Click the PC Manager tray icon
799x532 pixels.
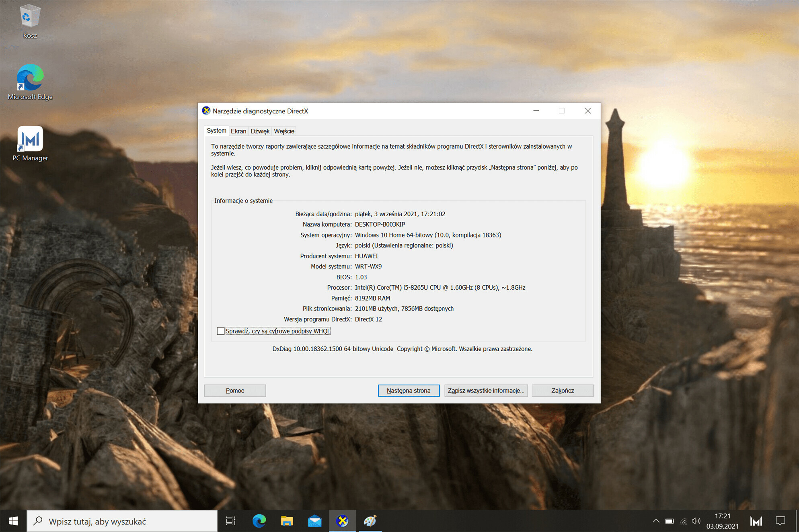[756, 521]
